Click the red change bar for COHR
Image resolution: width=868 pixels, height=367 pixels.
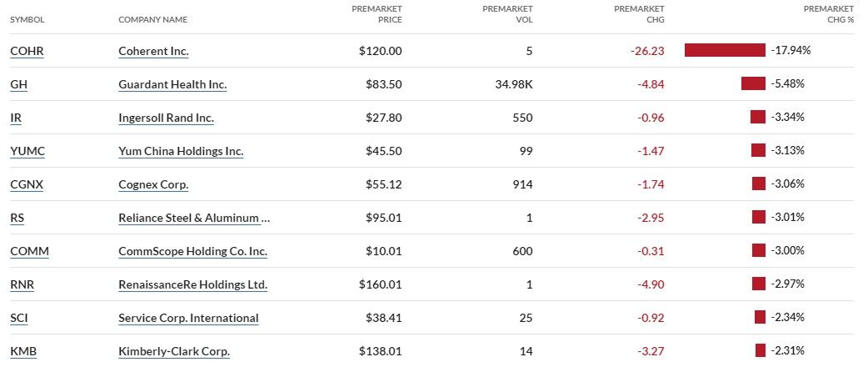pos(725,50)
